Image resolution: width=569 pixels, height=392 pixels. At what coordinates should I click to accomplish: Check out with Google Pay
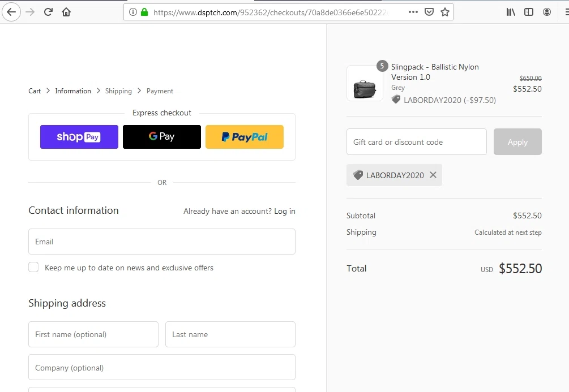coord(162,137)
